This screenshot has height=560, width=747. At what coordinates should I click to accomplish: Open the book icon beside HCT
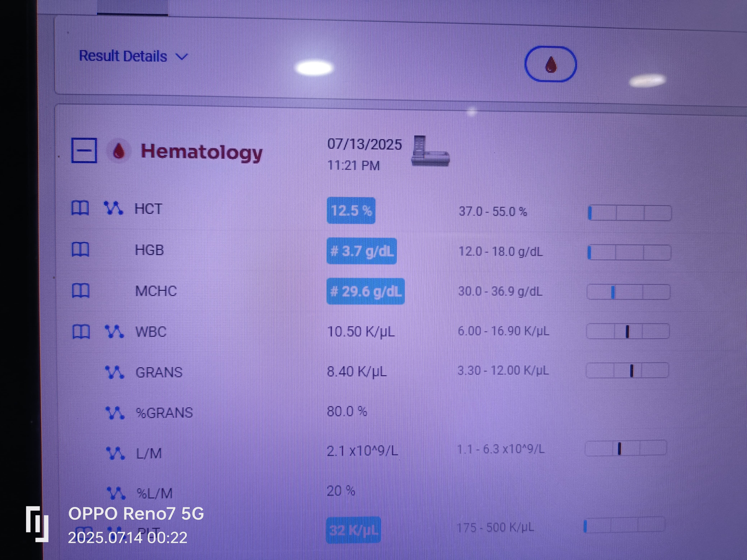80,208
